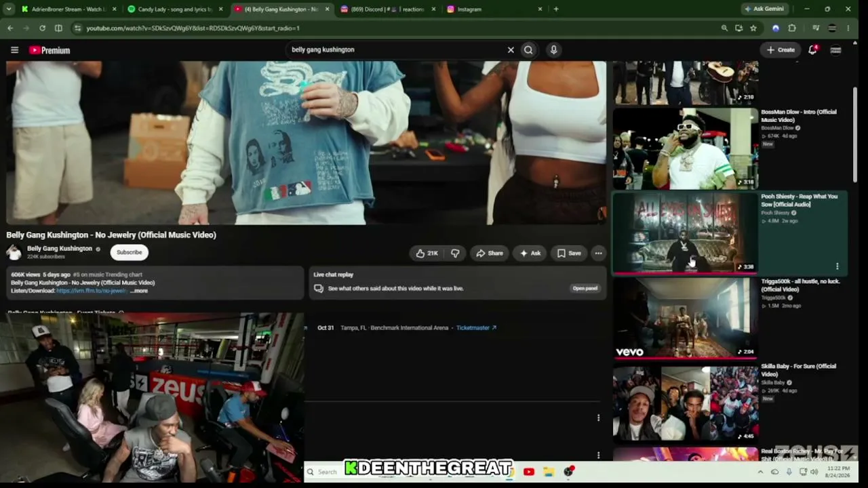Click the Live chat replay heading

(x=333, y=274)
